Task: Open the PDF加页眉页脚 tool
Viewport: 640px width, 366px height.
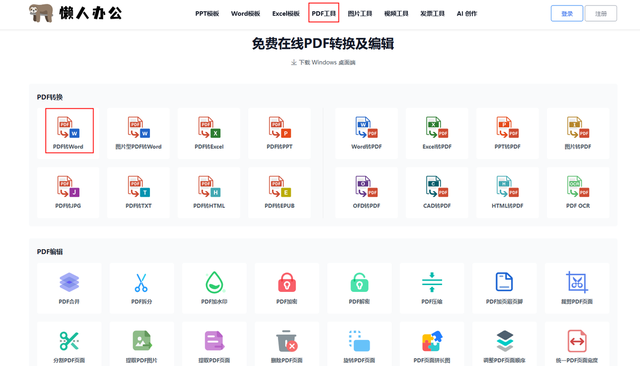Action: pyautogui.click(x=504, y=288)
